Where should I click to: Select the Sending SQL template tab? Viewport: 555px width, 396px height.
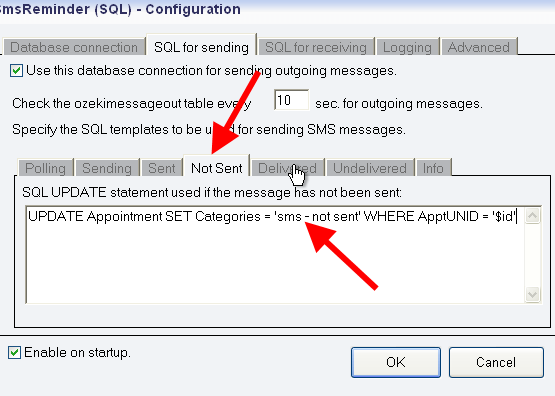click(x=107, y=168)
